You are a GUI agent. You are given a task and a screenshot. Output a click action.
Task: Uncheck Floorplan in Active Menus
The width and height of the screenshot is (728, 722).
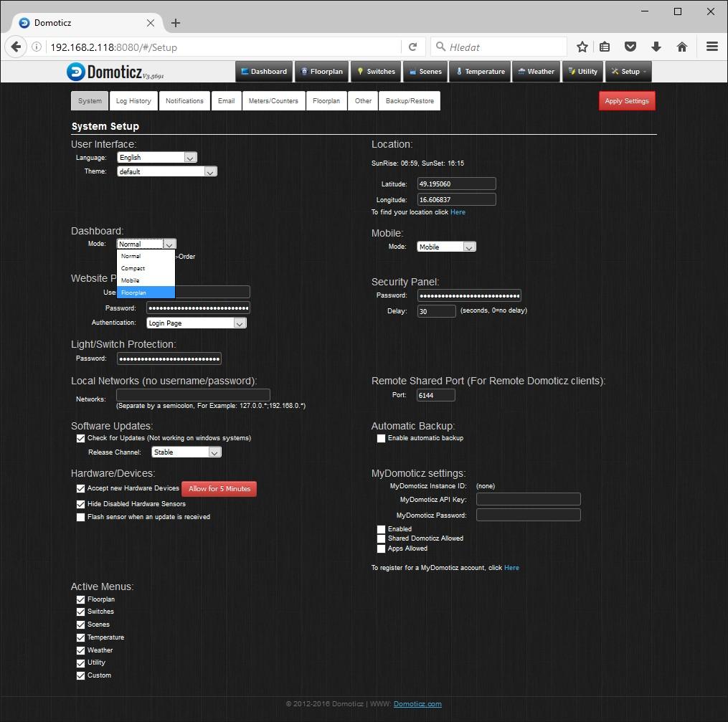(81, 600)
